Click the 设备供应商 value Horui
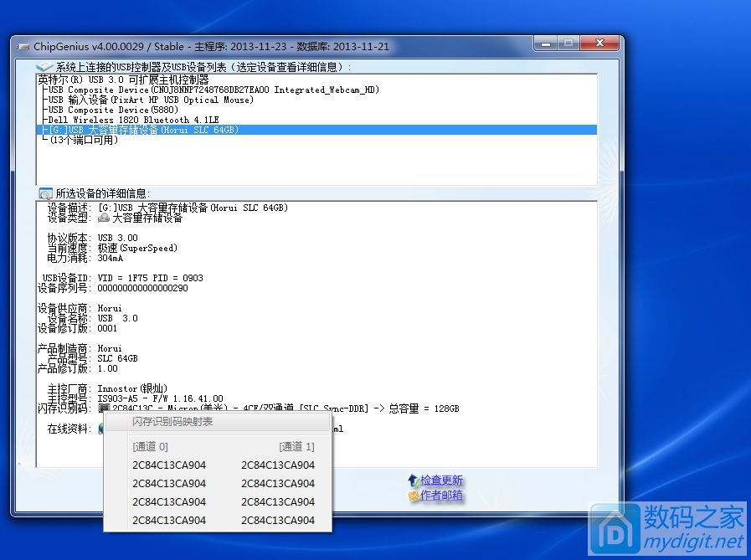This screenshot has width=751, height=560. click(110, 308)
